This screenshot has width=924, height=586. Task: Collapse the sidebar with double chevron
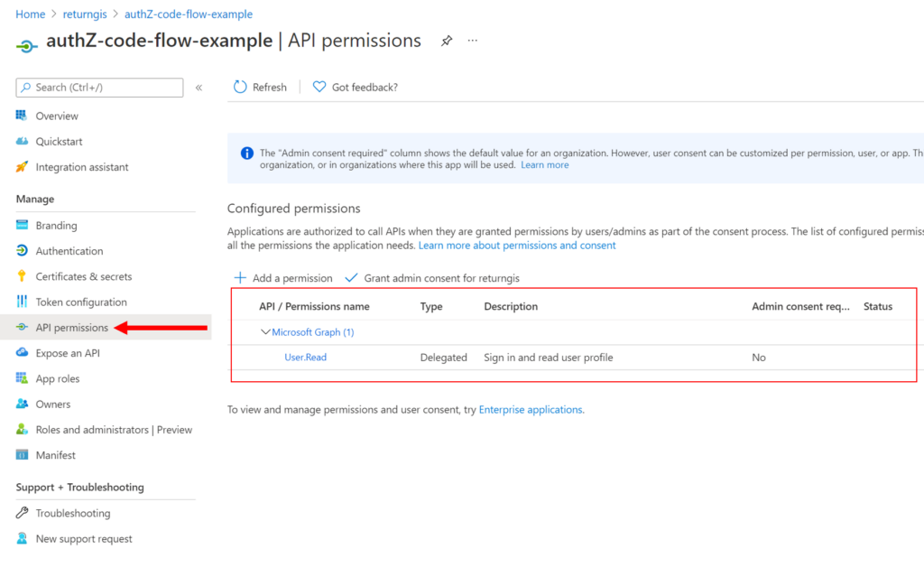(199, 88)
